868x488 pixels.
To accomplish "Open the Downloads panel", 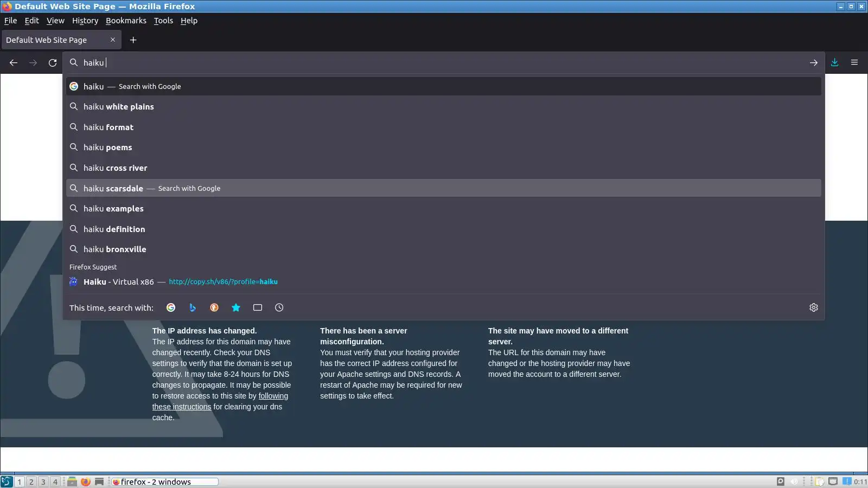I will pyautogui.click(x=835, y=63).
